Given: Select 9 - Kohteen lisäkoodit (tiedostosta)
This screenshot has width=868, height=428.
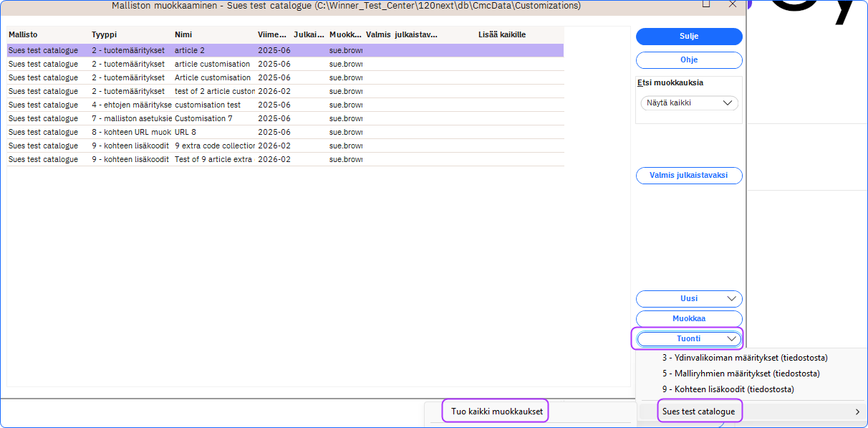Looking at the screenshot, I should (728, 389).
